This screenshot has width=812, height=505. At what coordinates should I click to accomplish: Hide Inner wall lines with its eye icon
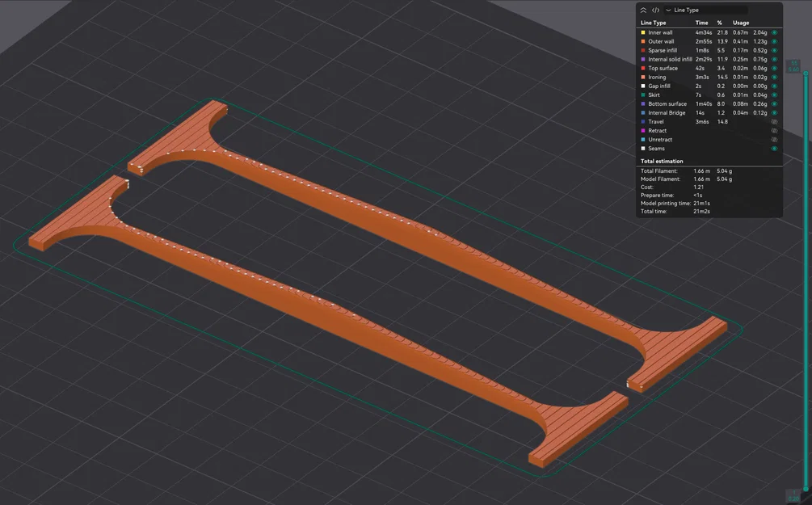pos(775,32)
